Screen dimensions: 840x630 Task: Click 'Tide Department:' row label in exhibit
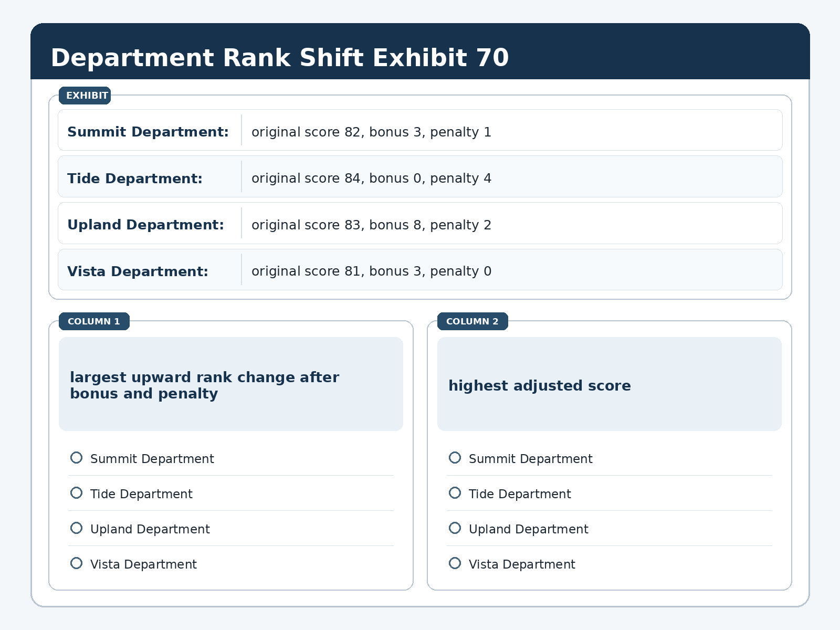135,178
